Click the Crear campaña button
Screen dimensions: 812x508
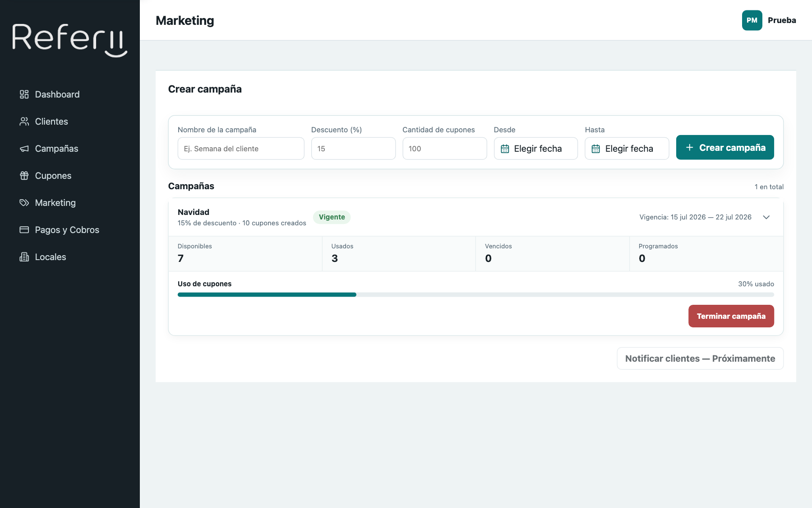(x=725, y=148)
